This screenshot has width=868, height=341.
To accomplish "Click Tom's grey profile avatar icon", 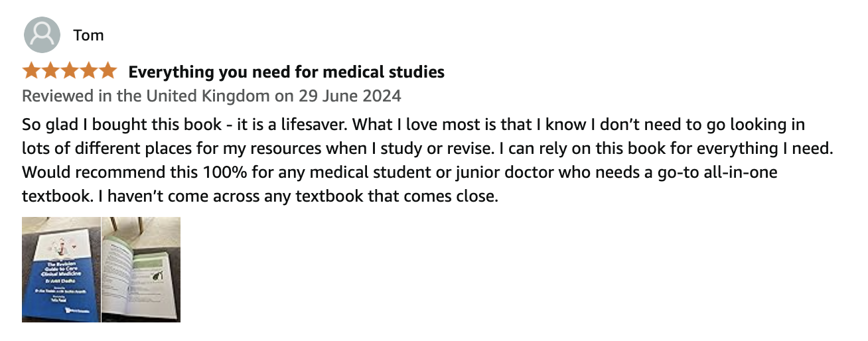I will (x=42, y=34).
